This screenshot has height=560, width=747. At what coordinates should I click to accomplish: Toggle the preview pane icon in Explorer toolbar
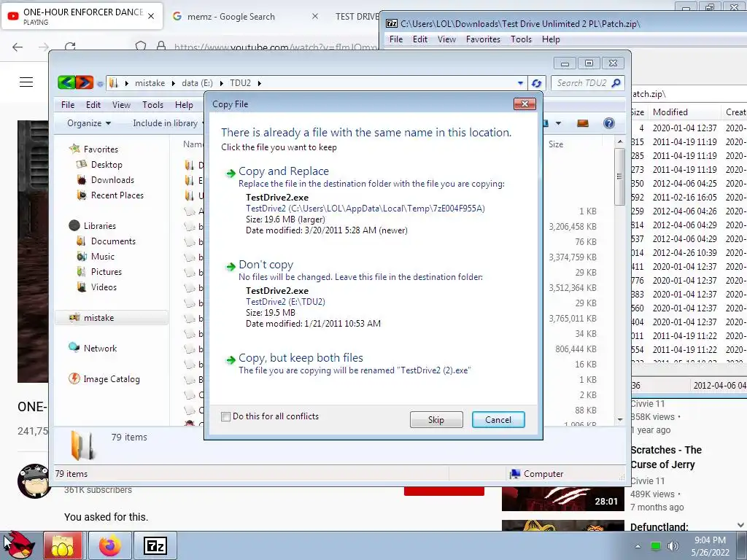point(582,123)
